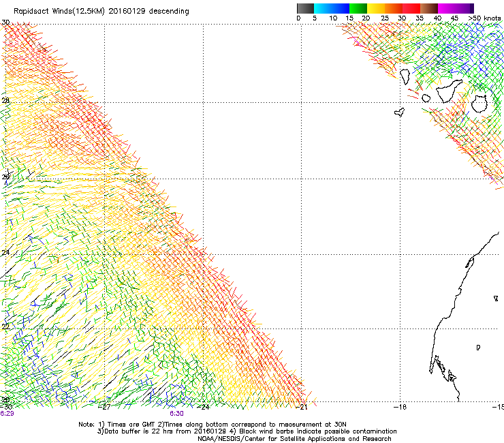Click the longitude '-21' axis label
Viewport: 504px width, 443px height.
point(302,407)
